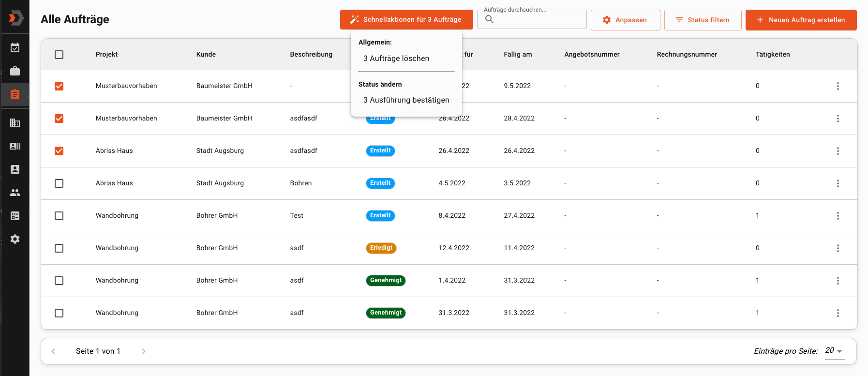Sort by the Fällig am column header
Viewport: 868px width, 376px height.
[518, 54]
